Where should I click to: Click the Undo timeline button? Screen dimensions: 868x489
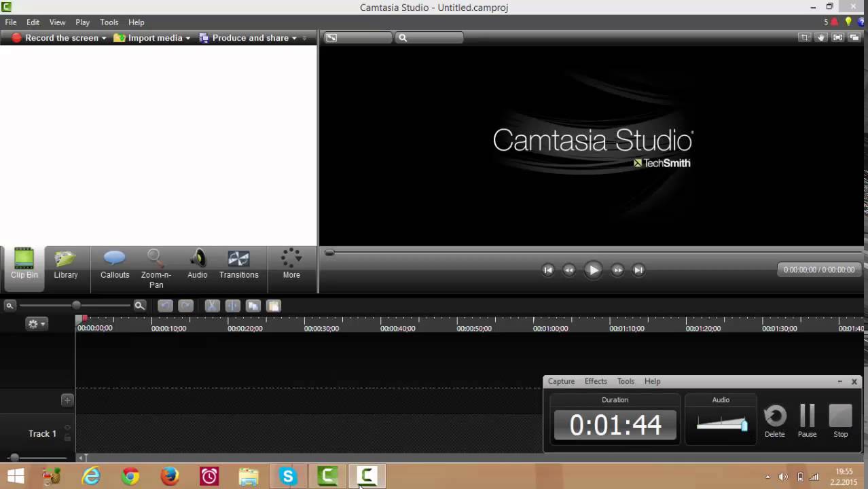pos(165,306)
